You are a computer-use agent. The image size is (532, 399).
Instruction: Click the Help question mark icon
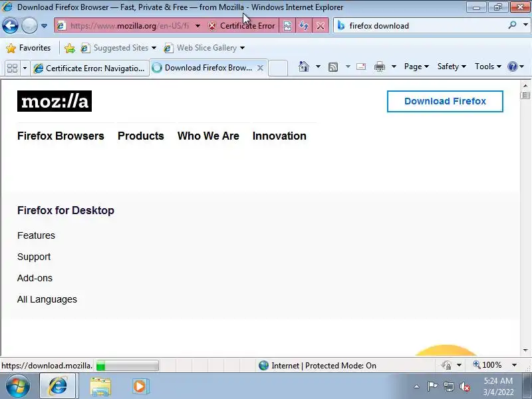(512, 66)
